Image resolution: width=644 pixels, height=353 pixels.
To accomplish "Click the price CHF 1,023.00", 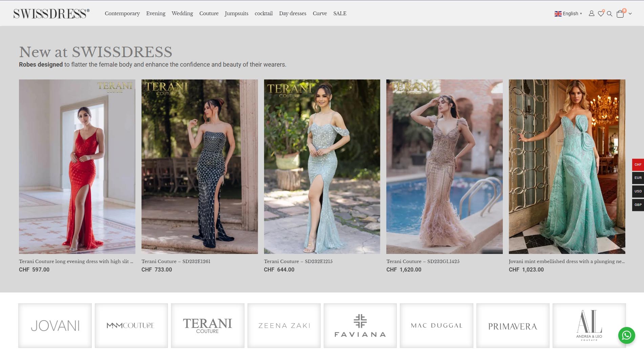I will 527,269.
